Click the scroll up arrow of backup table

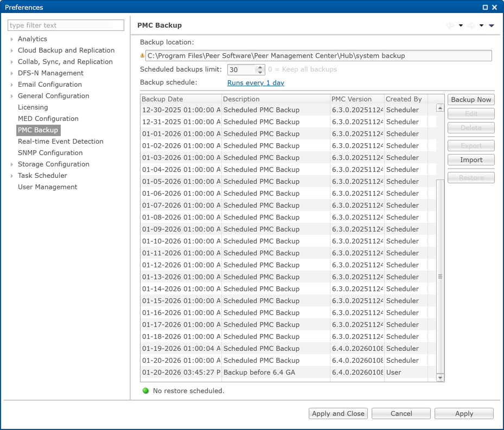coord(440,108)
